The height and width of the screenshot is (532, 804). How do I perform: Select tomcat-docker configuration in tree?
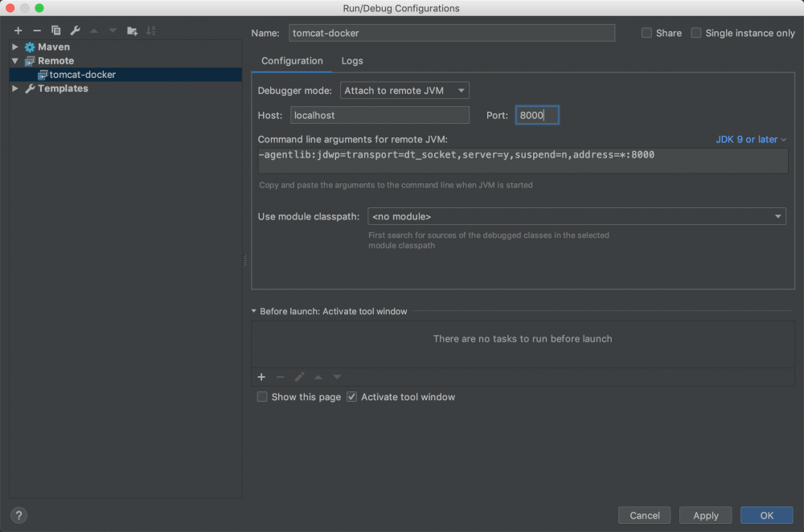tap(82, 75)
